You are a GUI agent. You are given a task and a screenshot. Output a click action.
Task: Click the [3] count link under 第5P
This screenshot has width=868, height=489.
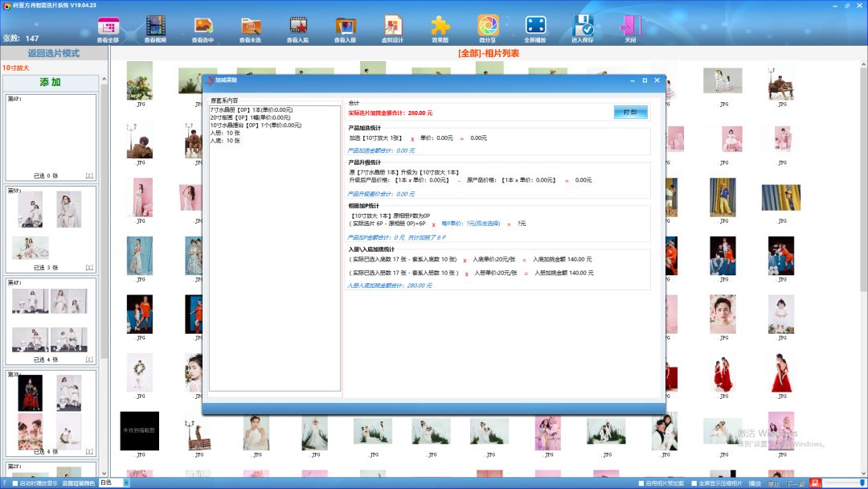click(89, 267)
